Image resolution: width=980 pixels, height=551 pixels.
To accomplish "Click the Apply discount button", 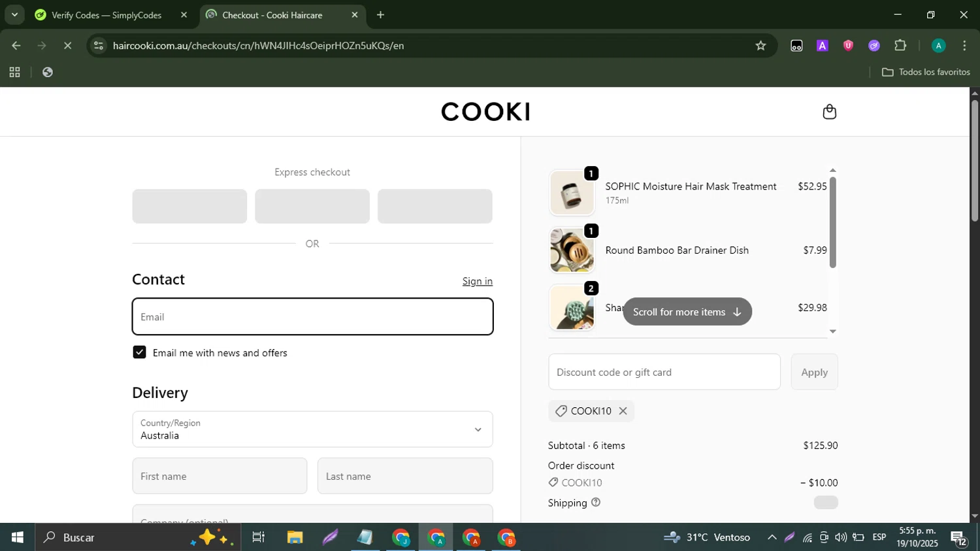I will pos(814,372).
